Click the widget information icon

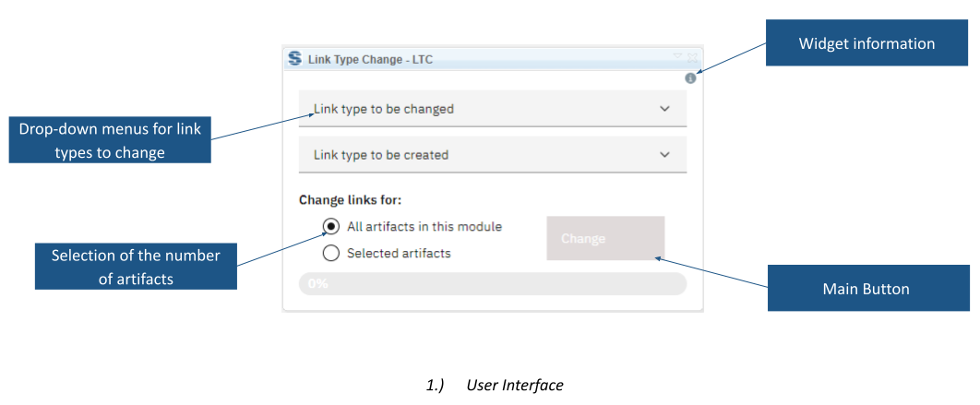690,78
